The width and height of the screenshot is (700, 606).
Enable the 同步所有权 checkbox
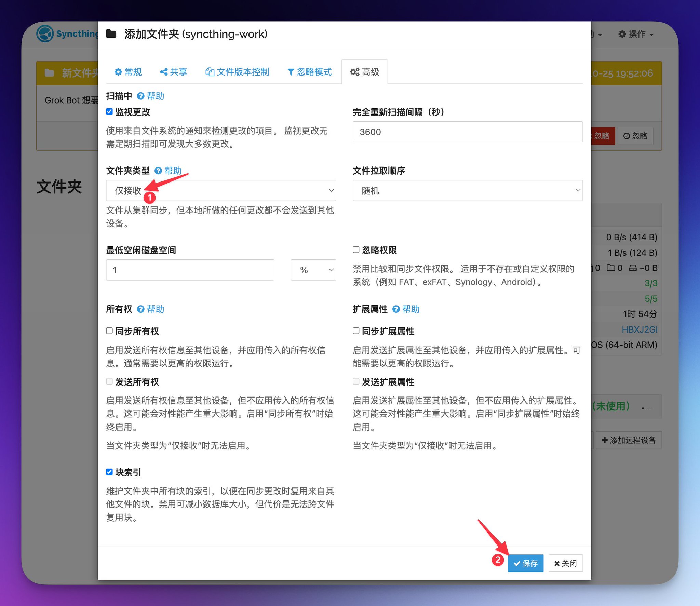point(109,331)
